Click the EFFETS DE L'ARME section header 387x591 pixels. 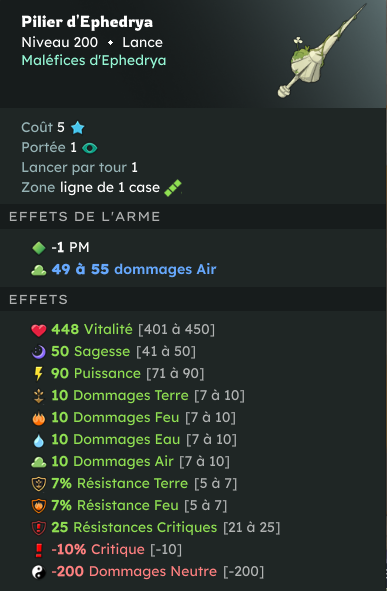85,217
